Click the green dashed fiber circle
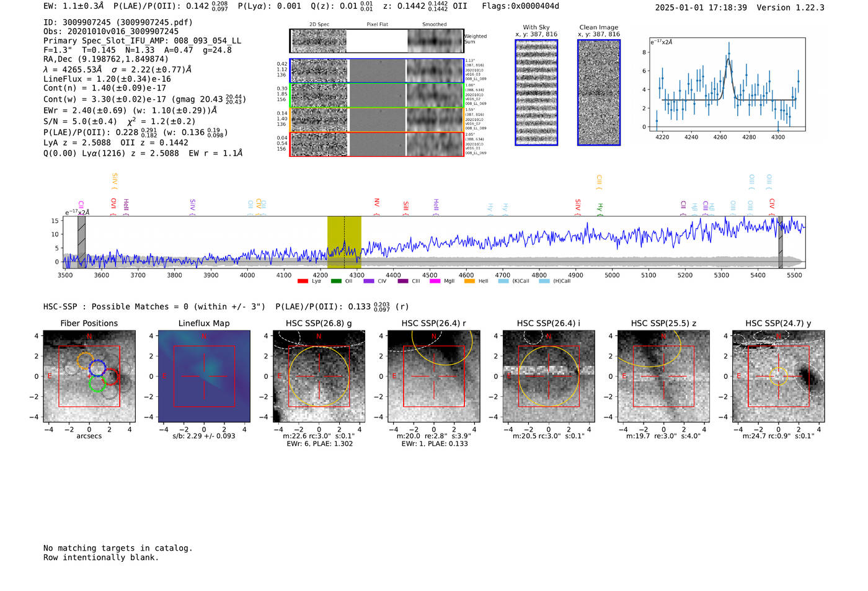Screen dimensions: 868x591 pos(97,383)
